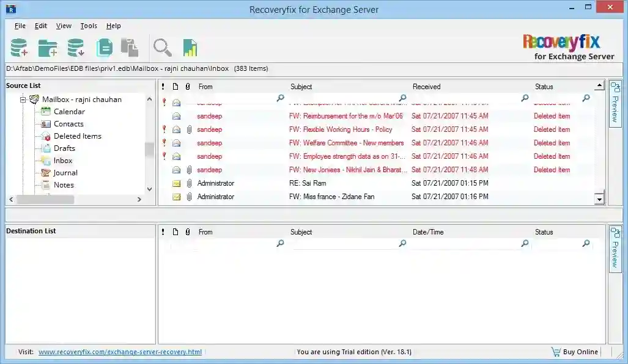Click the Notes folder icon
The width and height of the screenshot is (628, 364).
coord(46,185)
